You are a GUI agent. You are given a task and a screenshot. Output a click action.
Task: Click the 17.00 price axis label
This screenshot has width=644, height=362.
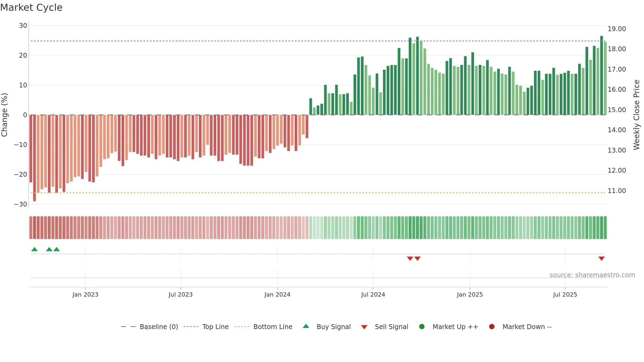[x=617, y=69]
